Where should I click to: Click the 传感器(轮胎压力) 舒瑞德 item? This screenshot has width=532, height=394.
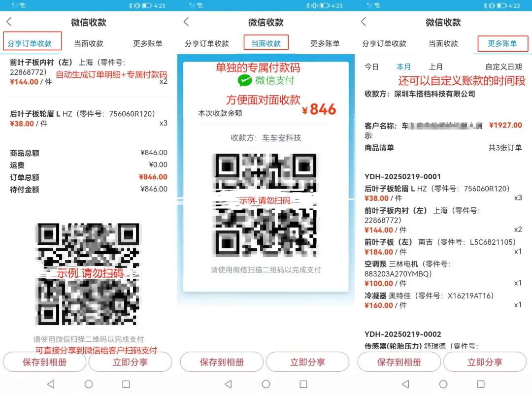tap(421, 346)
